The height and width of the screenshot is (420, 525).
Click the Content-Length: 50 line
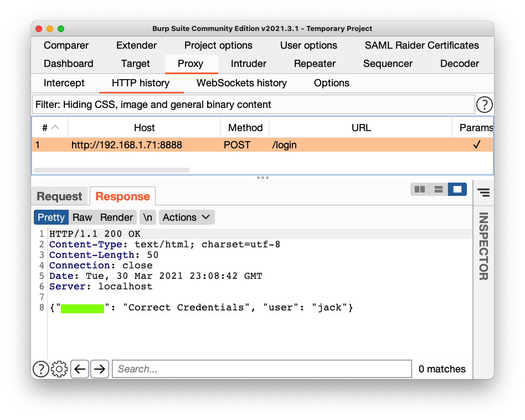(104, 255)
